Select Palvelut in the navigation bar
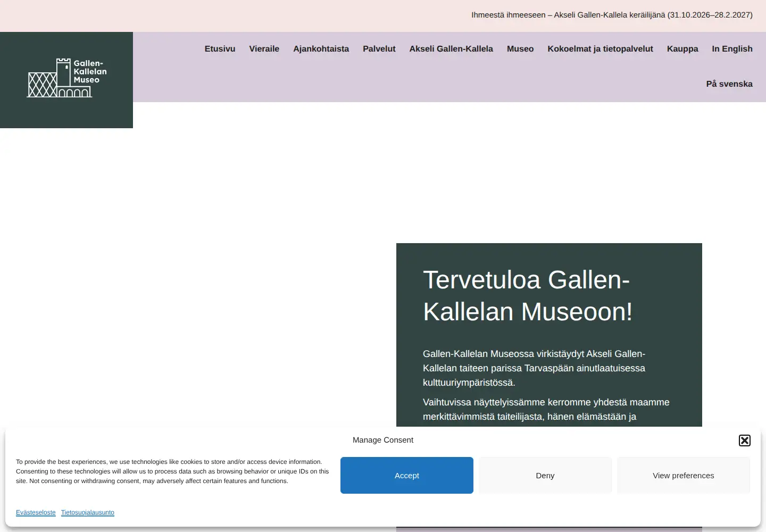The image size is (766, 532). pos(379,49)
